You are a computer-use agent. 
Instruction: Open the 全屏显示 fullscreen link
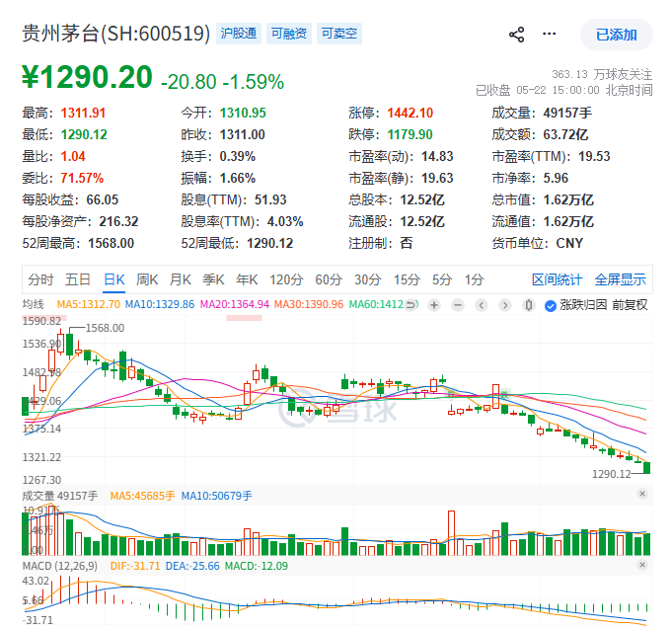pyautogui.click(x=620, y=279)
